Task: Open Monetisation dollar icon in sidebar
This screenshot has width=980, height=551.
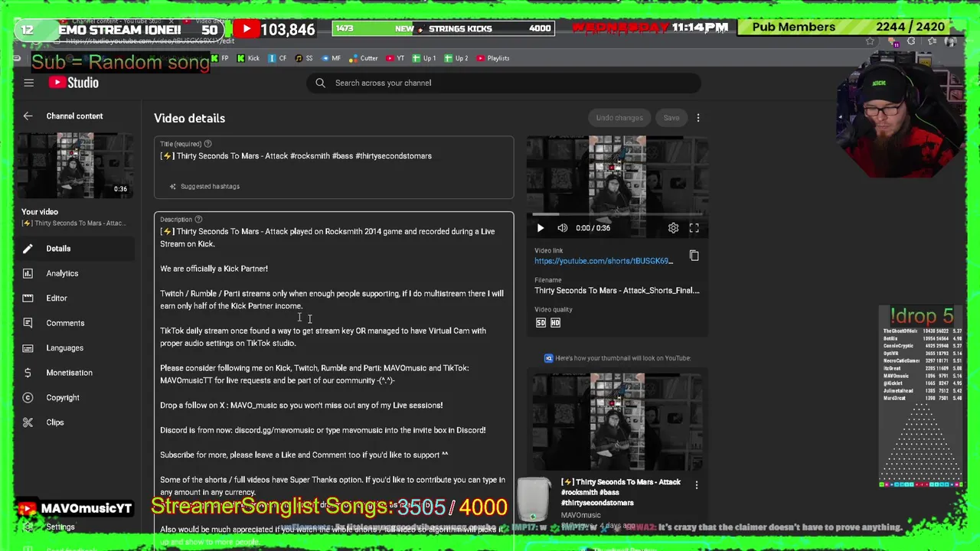Action: 28,373
